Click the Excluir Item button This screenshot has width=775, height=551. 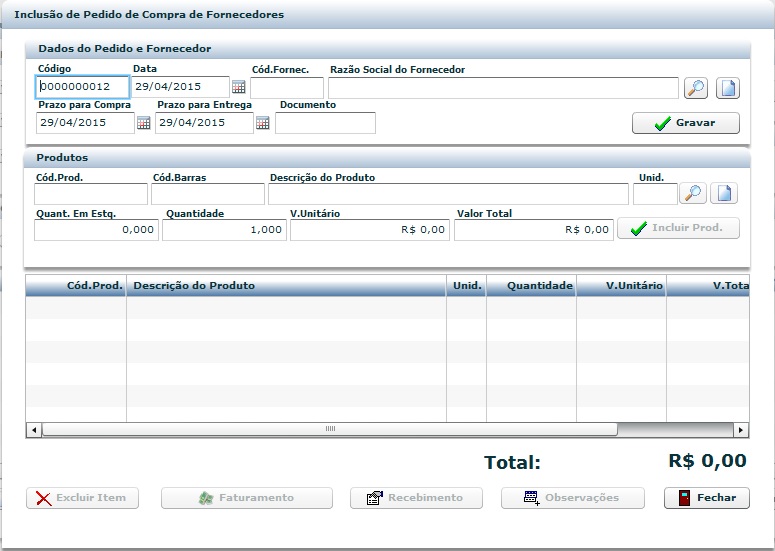[82, 498]
